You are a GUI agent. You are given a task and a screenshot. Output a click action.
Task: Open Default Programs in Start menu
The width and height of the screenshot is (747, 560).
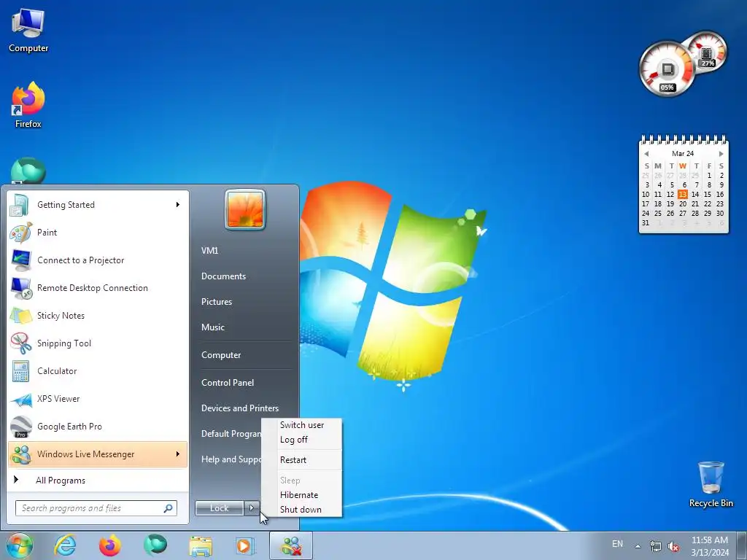(231, 434)
